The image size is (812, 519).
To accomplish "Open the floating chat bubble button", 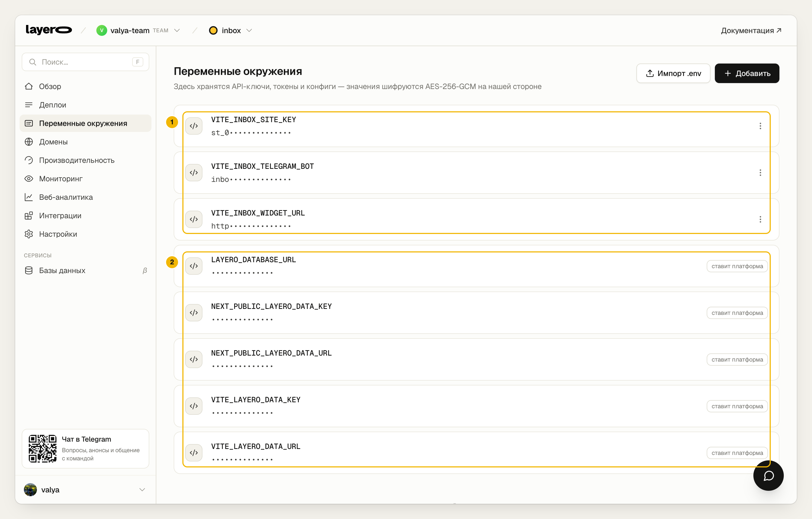I will 768,476.
